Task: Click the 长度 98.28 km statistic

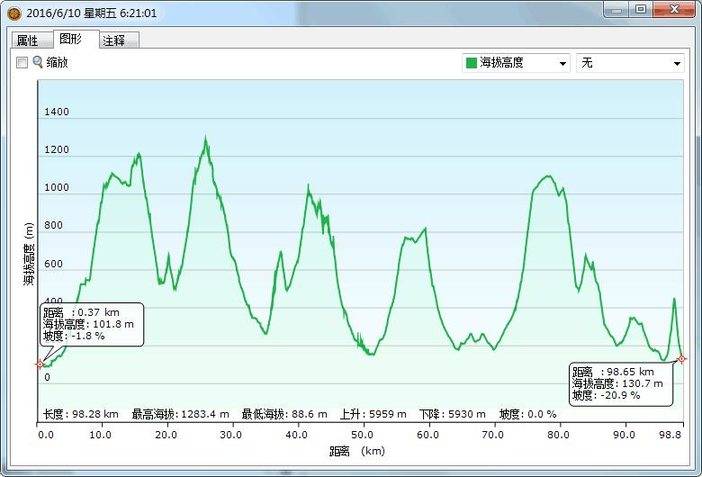Action: (x=81, y=414)
